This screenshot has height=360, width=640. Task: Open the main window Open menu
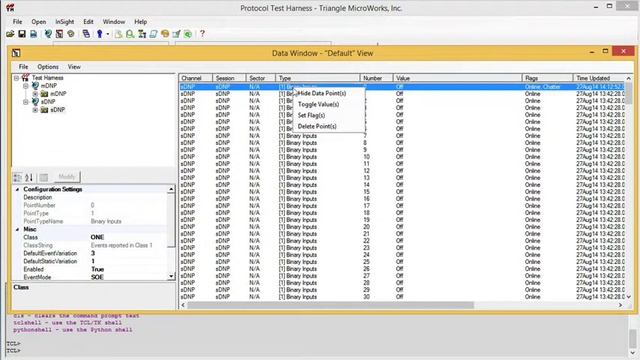38,22
